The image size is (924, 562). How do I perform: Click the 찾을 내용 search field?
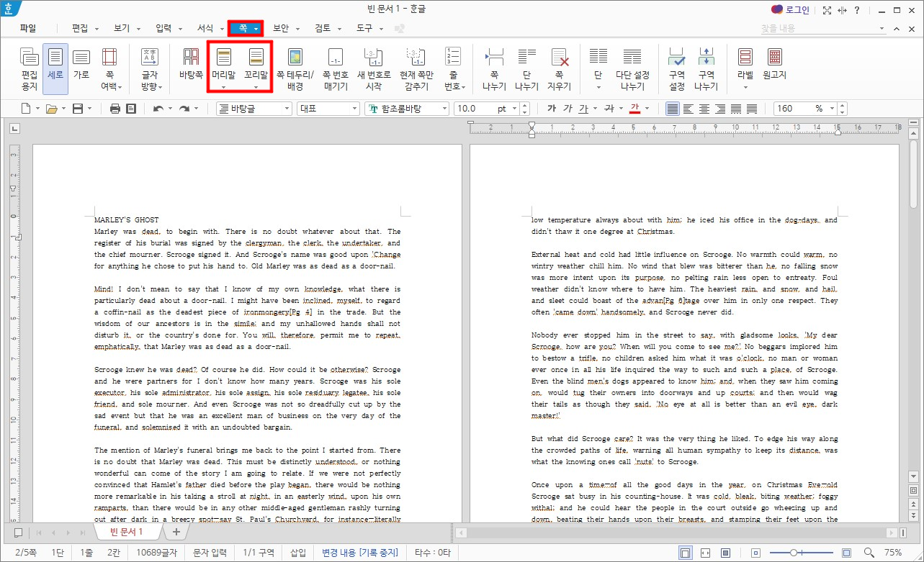(x=823, y=29)
